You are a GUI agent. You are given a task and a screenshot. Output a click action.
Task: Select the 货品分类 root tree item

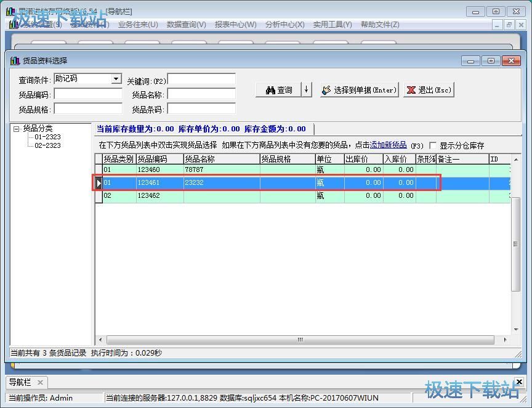(38, 128)
